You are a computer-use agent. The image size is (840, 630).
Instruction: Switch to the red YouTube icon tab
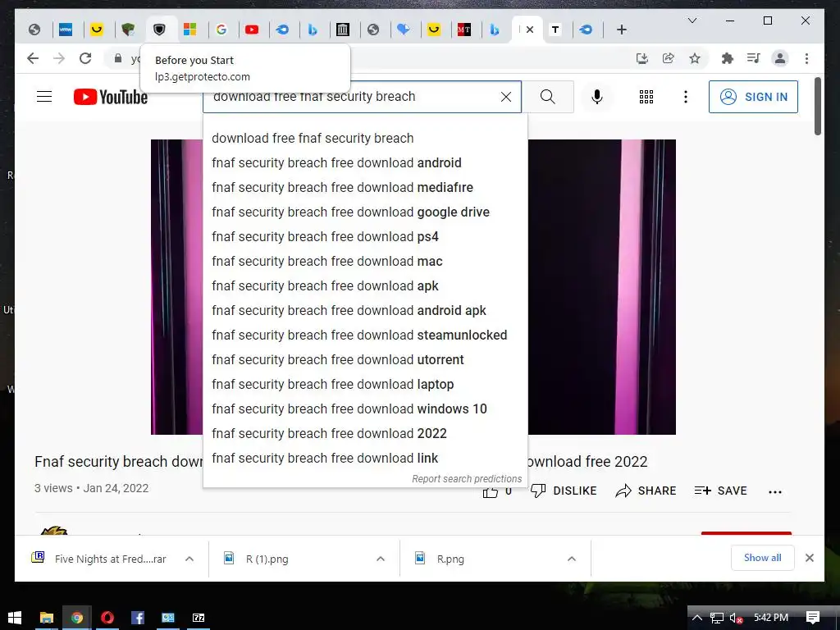click(x=252, y=30)
